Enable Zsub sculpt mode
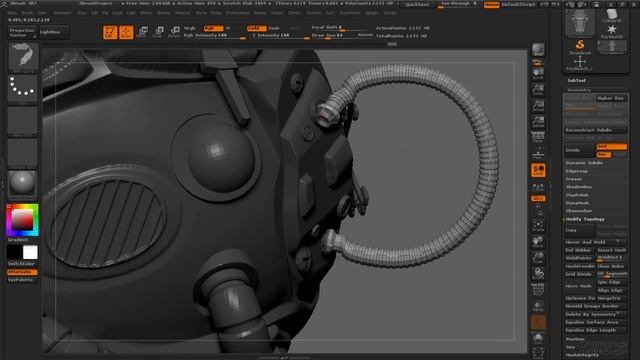 pos(274,28)
